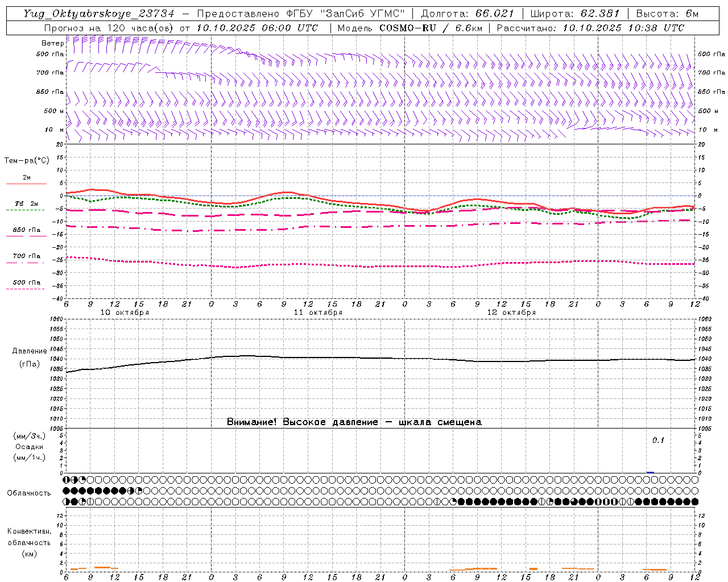Click the 'Облачность' cloud cover label
This screenshot has width=728, height=582.
(29, 493)
